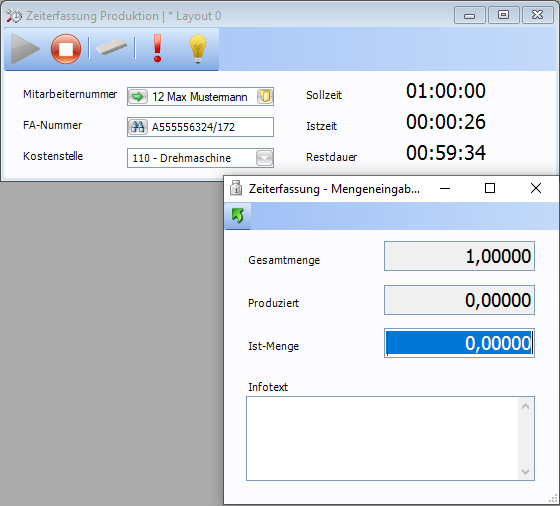This screenshot has height=506, width=560.
Task: Open yellow book icon in employee field
Action: tap(265, 96)
